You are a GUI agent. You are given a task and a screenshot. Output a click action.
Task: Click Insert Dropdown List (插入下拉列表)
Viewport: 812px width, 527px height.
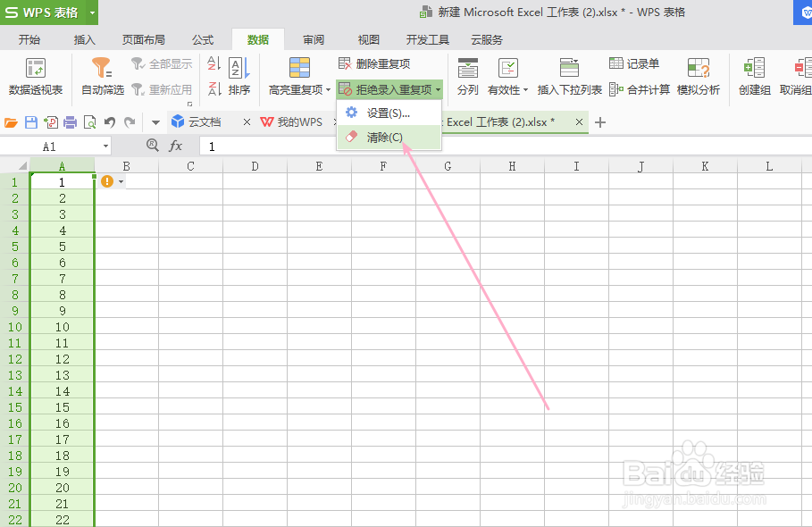point(570,76)
